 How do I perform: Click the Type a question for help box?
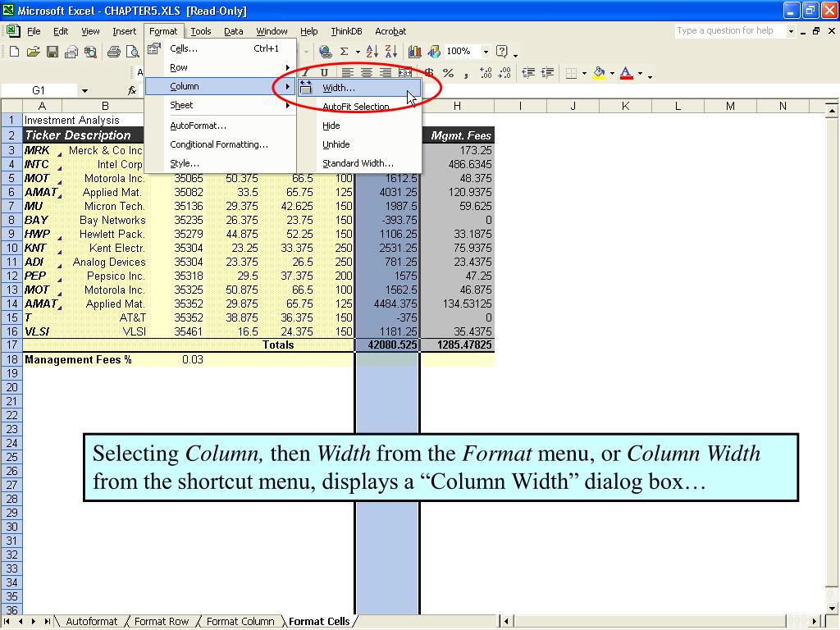(x=729, y=31)
